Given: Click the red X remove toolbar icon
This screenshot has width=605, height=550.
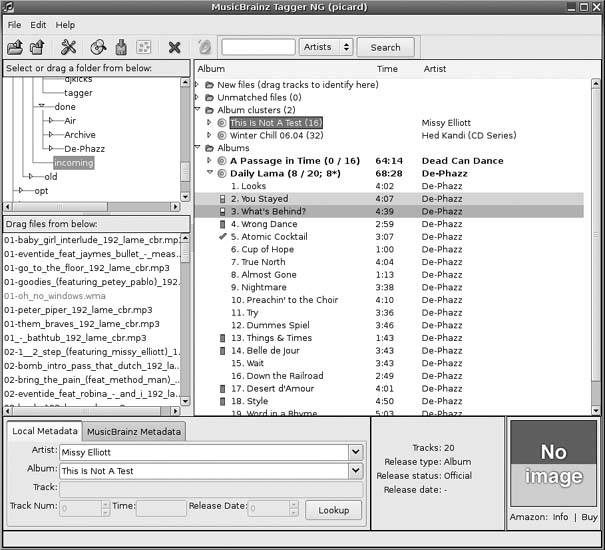Looking at the screenshot, I should tap(174, 47).
